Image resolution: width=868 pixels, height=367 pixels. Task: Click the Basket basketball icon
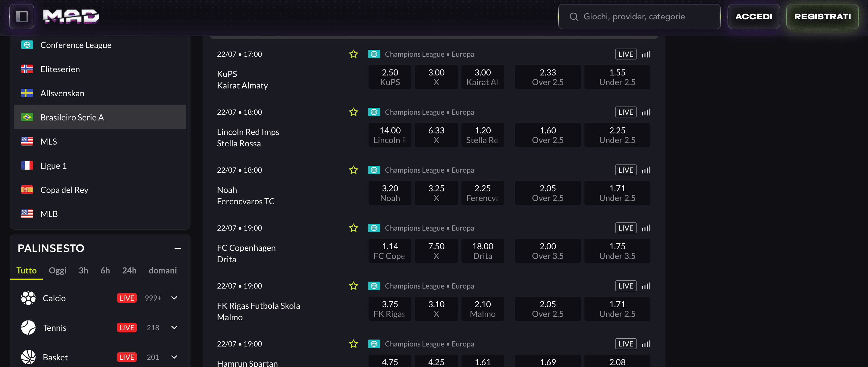(28, 357)
